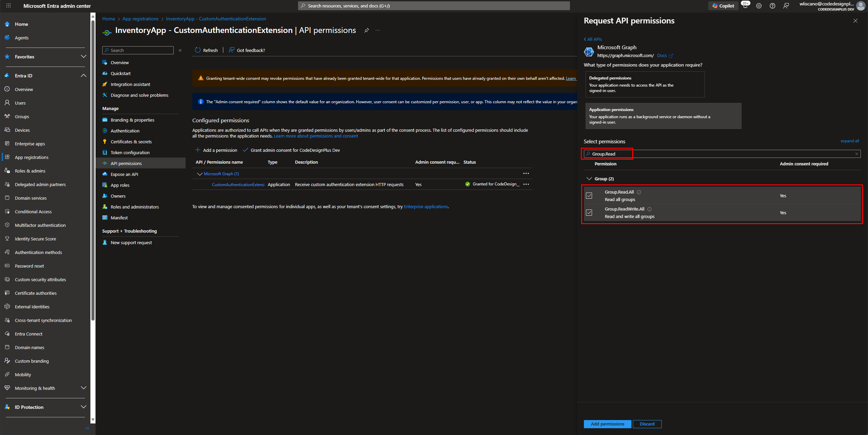The image size is (868, 435).
Task: Open Quickstart in the app menu
Action: (120, 73)
